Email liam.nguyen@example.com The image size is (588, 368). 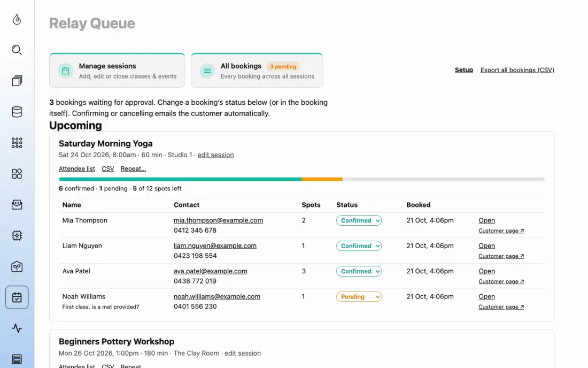tap(215, 246)
